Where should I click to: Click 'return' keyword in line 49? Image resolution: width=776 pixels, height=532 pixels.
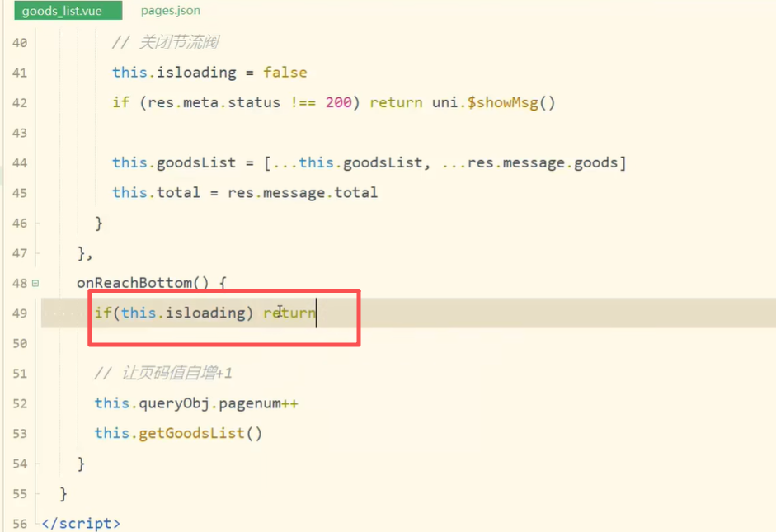click(289, 313)
